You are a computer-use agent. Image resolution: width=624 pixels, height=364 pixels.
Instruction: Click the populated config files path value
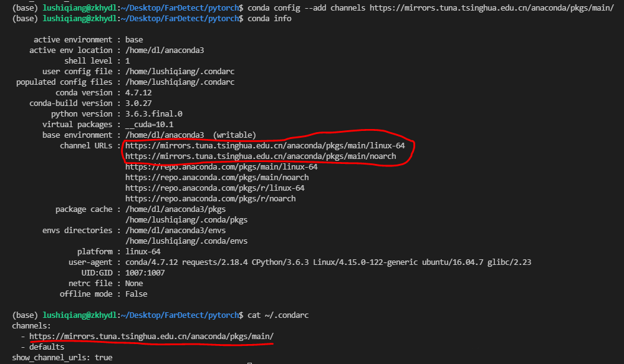[180, 82]
